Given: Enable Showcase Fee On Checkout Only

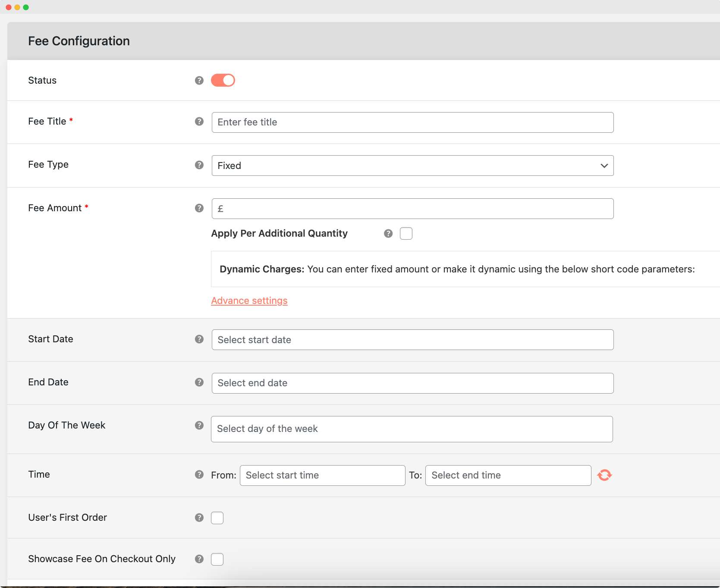Looking at the screenshot, I should point(217,559).
